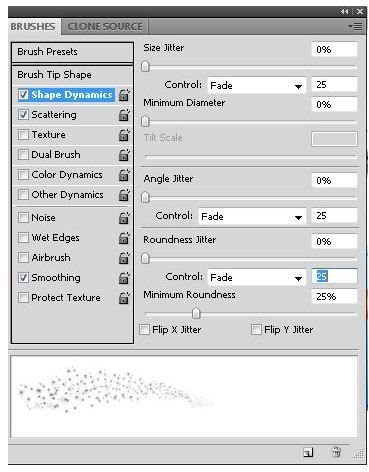
Task: Create new brush icon at panel bottom
Action: 308,452
